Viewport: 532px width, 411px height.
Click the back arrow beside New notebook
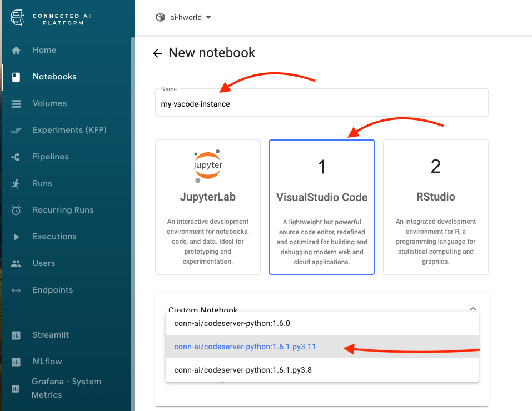point(157,53)
